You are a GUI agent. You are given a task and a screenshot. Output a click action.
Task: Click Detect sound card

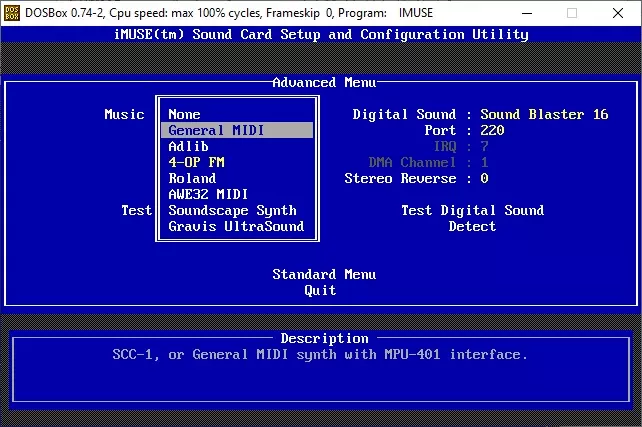[472, 226]
